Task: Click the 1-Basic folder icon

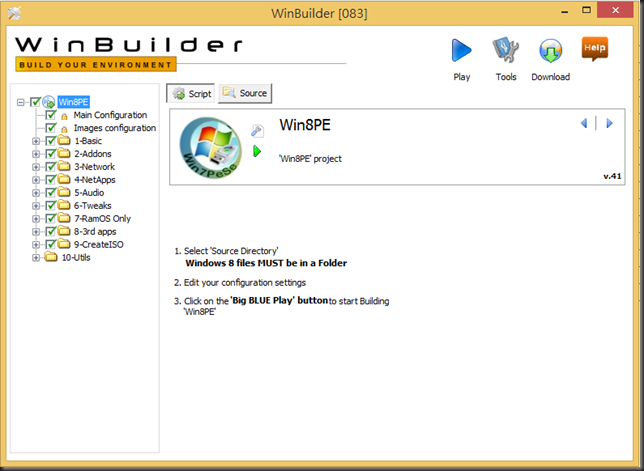Action: pos(64,140)
